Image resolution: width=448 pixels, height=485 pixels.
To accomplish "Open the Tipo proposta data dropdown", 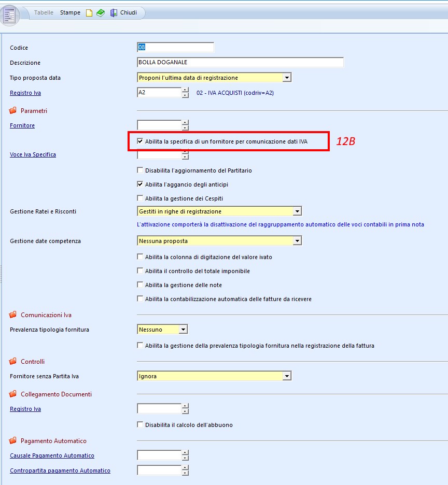I will [287, 78].
